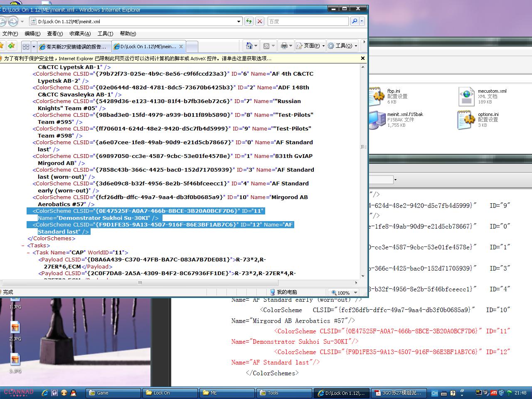Open the address bar dropdown arrow

coord(239,21)
